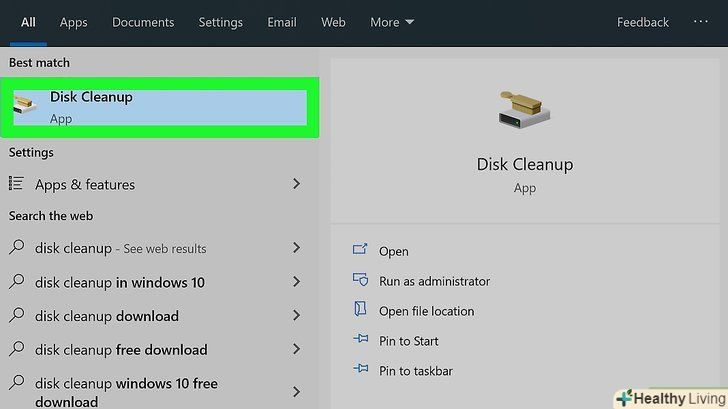Expand Apps & features with its arrow
Screen dimensions: 728x409
(x=296, y=184)
